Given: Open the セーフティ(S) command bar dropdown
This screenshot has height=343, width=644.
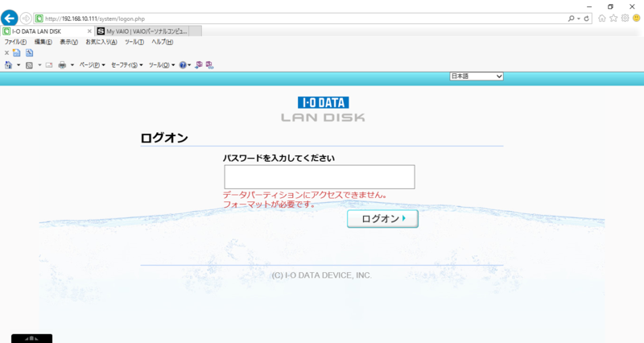Looking at the screenshot, I should pos(127,65).
